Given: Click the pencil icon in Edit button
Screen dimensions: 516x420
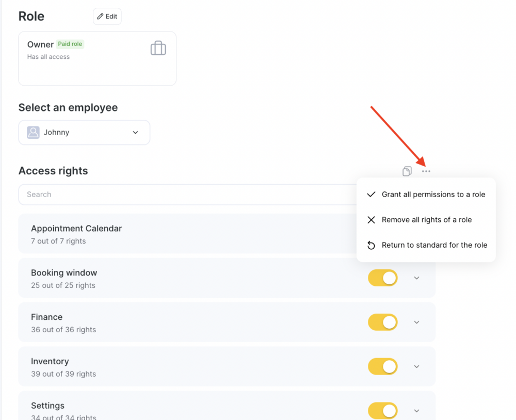Looking at the screenshot, I should click(101, 17).
